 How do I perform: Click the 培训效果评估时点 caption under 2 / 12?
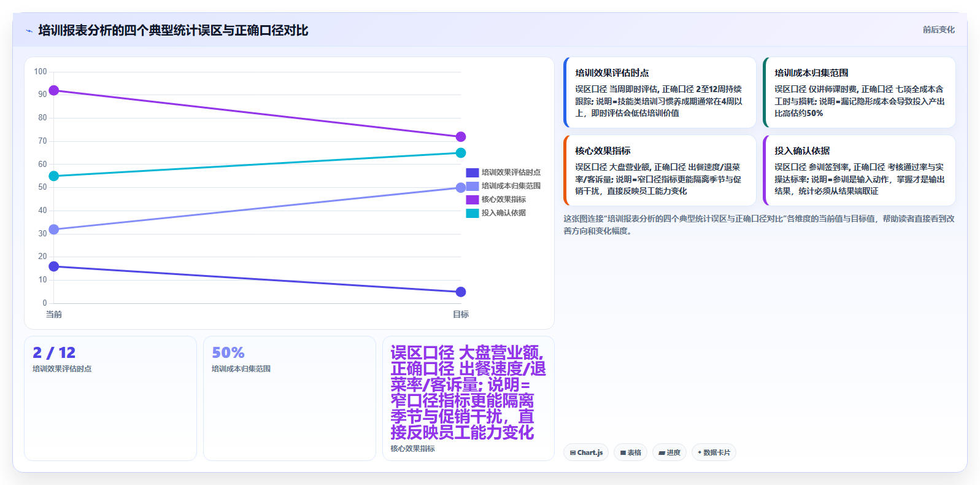pyautogui.click(x=62, y=369)
